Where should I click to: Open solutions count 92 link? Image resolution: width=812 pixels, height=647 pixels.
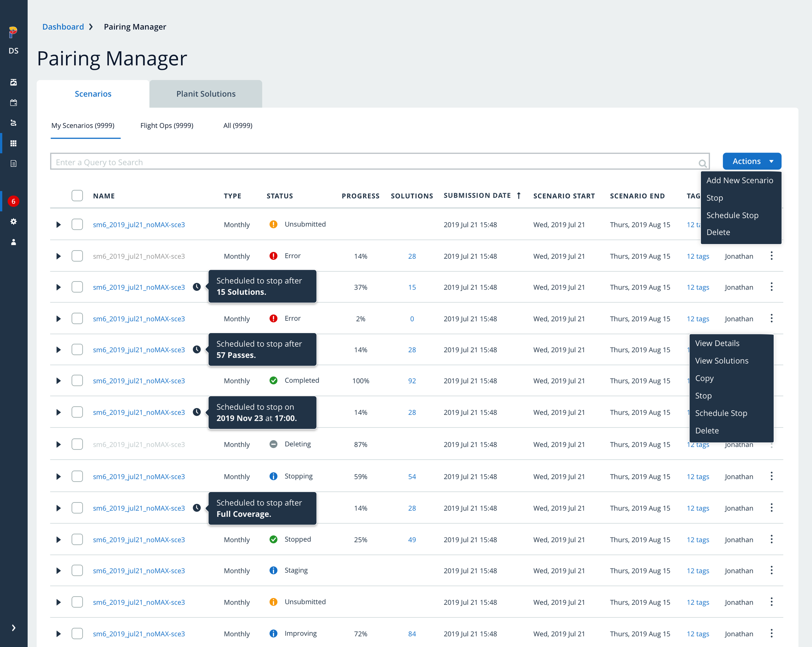412,380
